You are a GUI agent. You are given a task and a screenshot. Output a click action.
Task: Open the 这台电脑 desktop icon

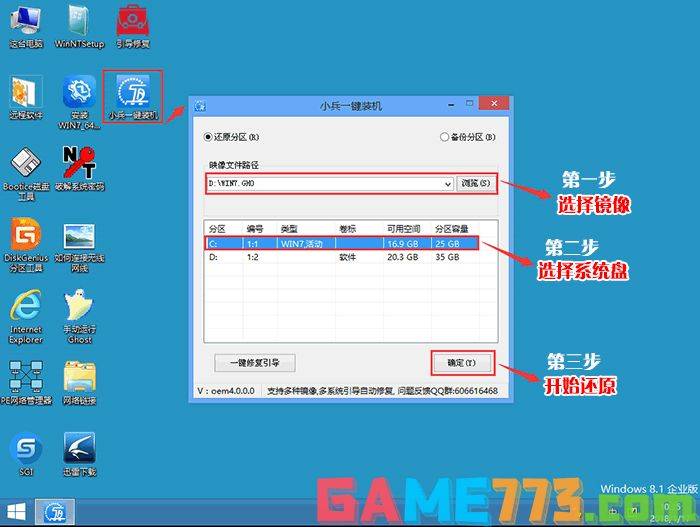26,27
